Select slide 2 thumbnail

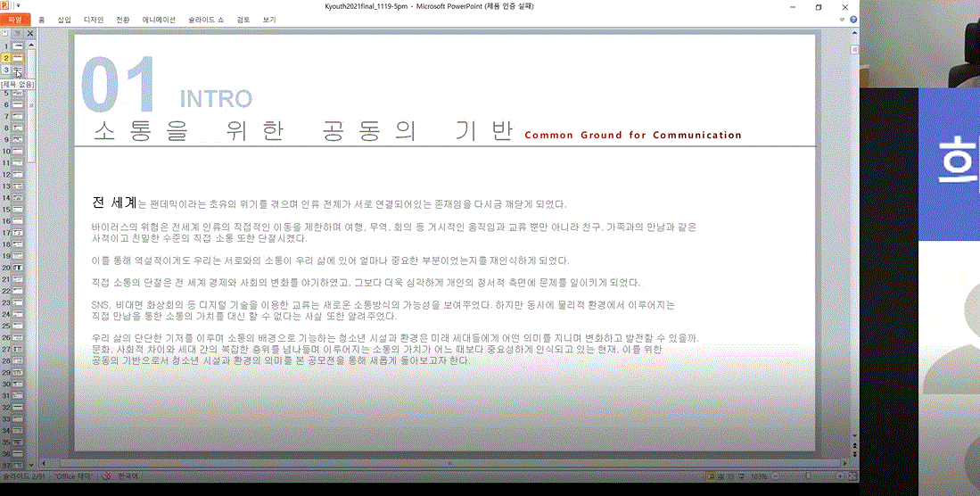pos(18,58)
